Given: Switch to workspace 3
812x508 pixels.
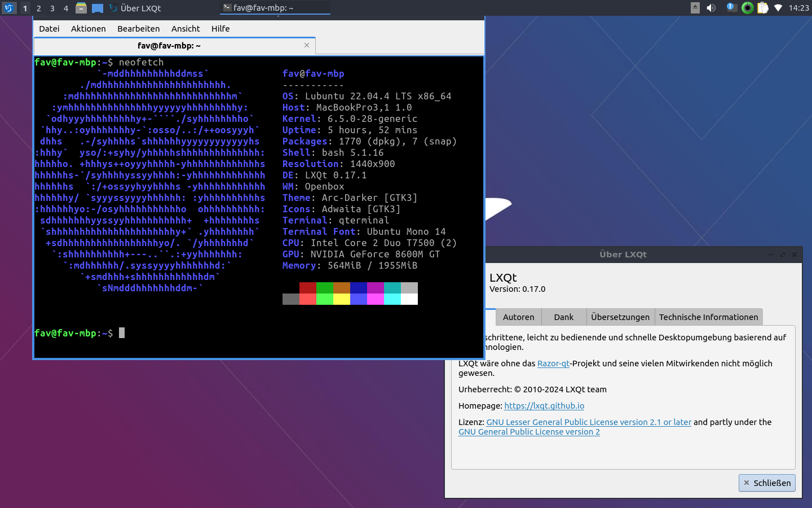Looking at the screenshot, I should 52,8.
